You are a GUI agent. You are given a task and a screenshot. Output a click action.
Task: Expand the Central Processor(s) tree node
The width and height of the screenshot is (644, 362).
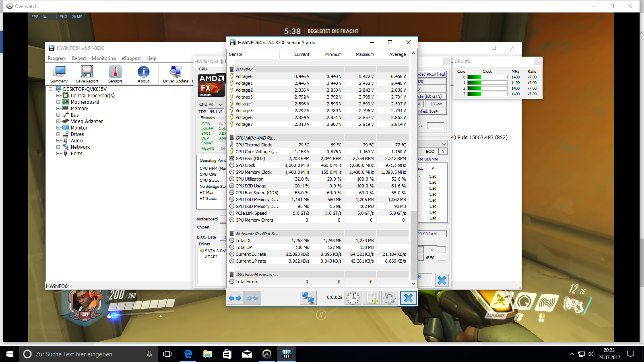[x=58, y=96]
